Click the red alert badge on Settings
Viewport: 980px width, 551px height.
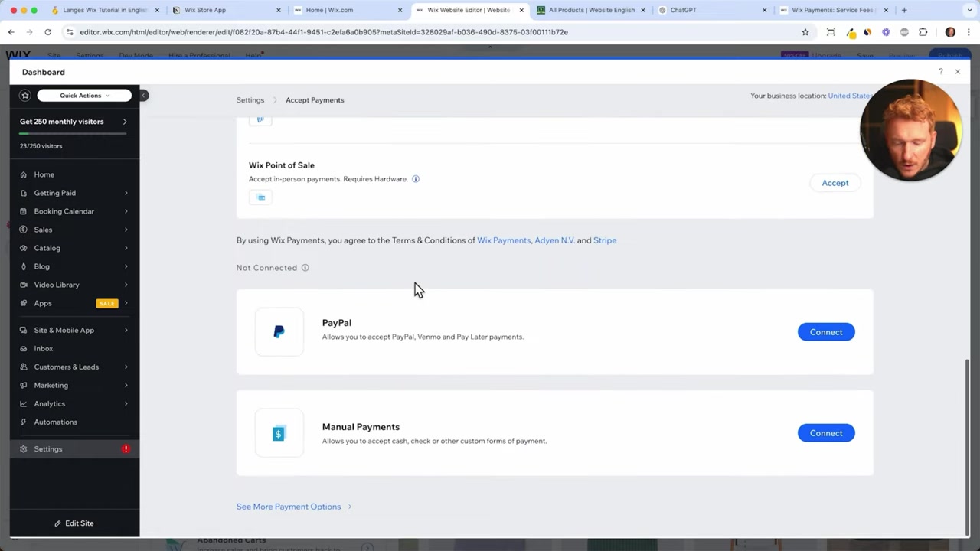(x=126, y=449)
